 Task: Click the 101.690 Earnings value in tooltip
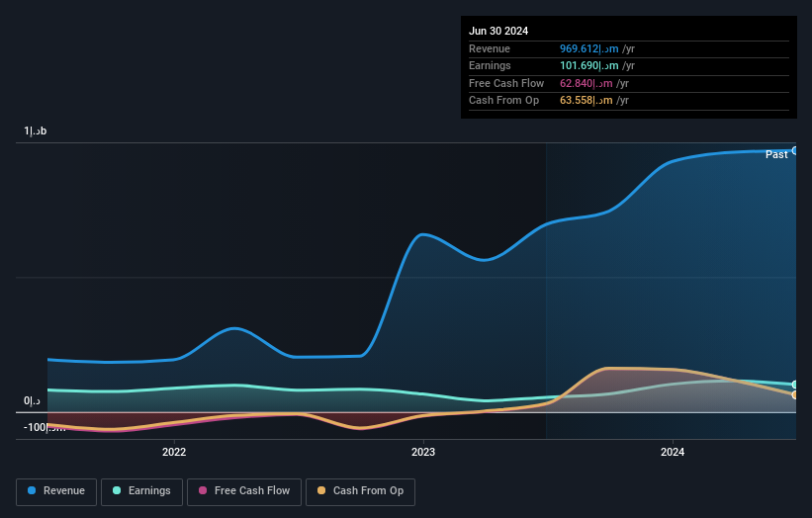coord(588,65)
